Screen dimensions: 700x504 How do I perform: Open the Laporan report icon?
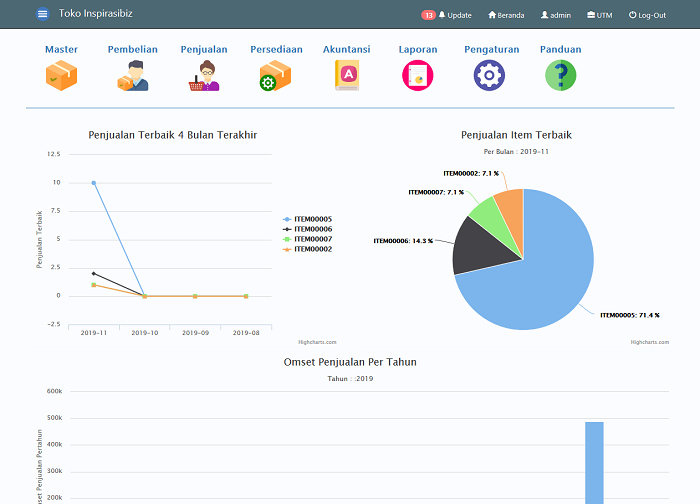point(418,75)
